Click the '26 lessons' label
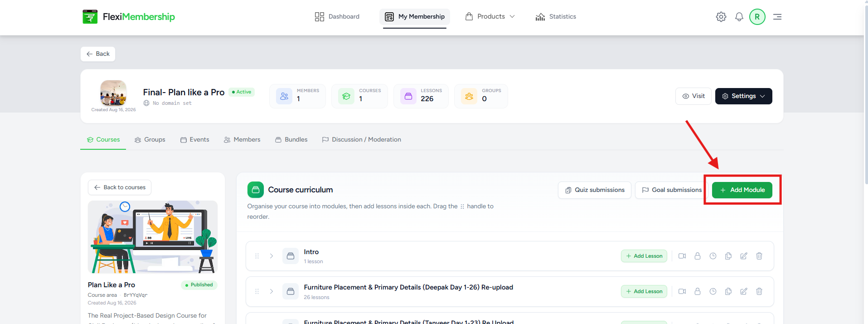 point(316,297)
